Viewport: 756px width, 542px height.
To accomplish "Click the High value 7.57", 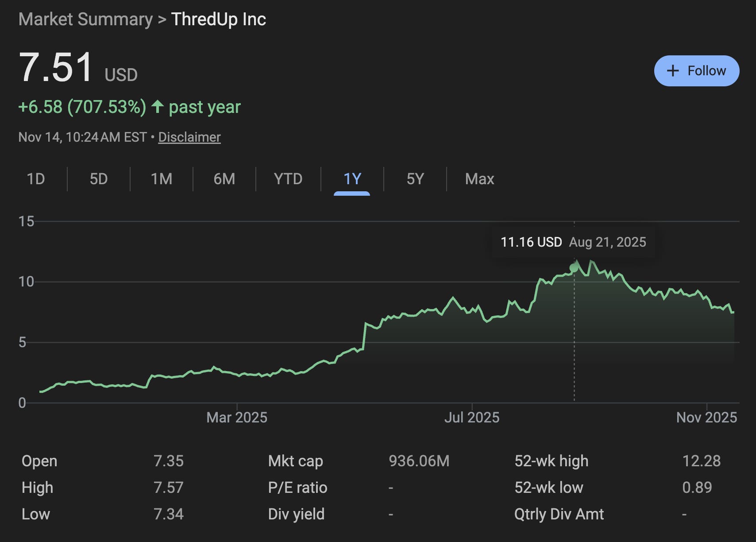I will coord(169,488).
